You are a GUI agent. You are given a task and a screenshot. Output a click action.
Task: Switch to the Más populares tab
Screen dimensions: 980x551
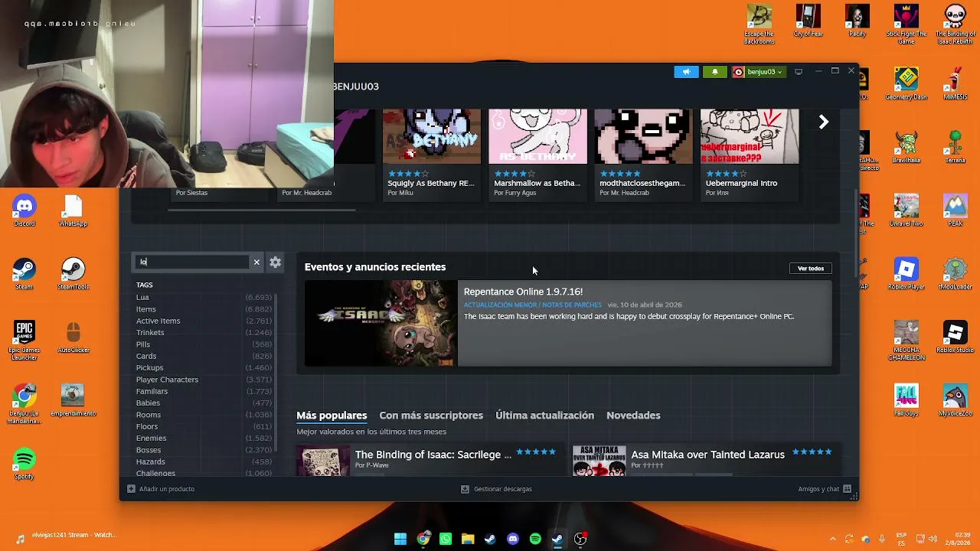332,416
